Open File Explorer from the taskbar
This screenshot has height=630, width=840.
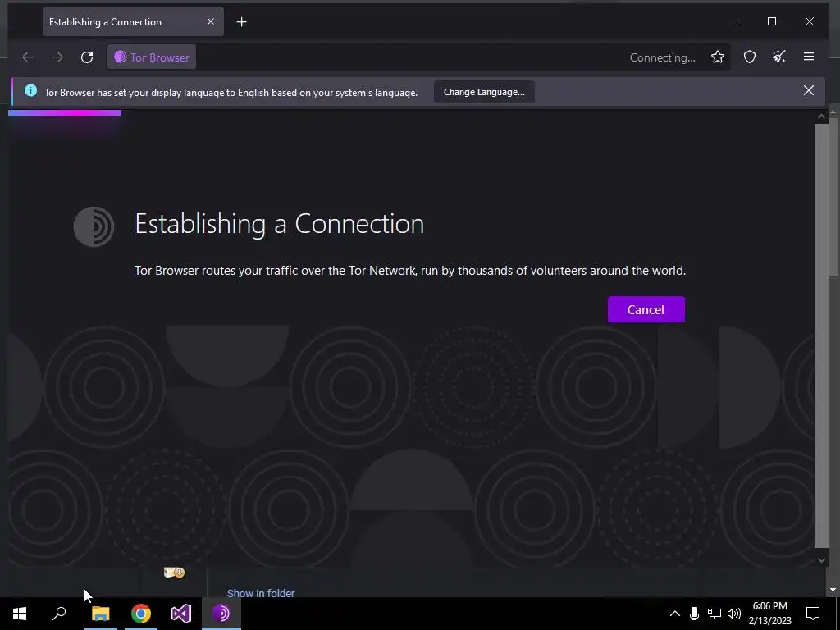pyautogui.click(x=101, y=614)
